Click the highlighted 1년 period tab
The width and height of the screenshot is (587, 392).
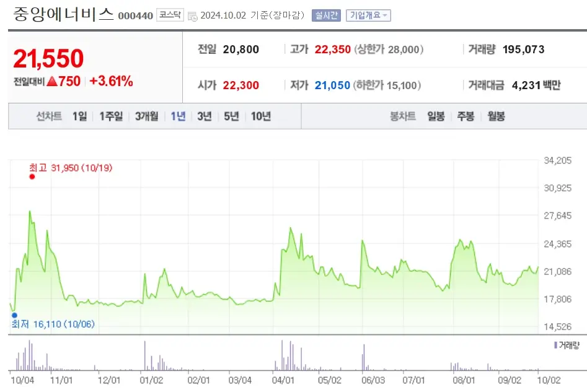click(177, 116)
